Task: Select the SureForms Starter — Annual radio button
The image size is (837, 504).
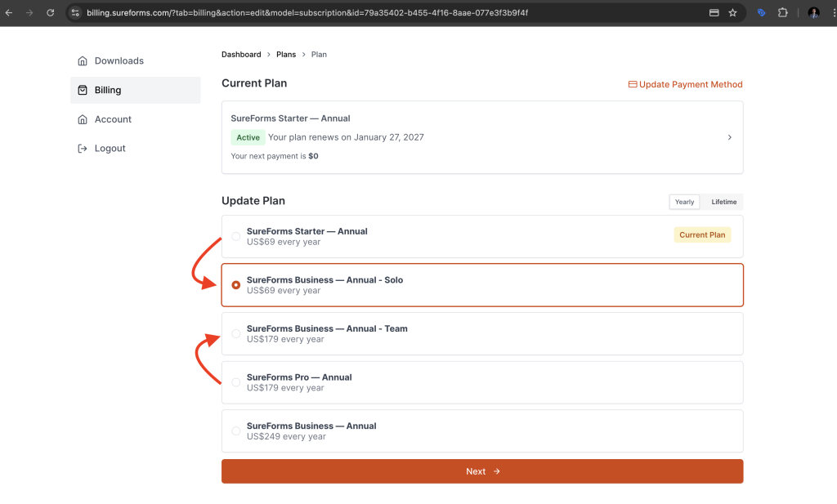Action: tap(236, 237)
